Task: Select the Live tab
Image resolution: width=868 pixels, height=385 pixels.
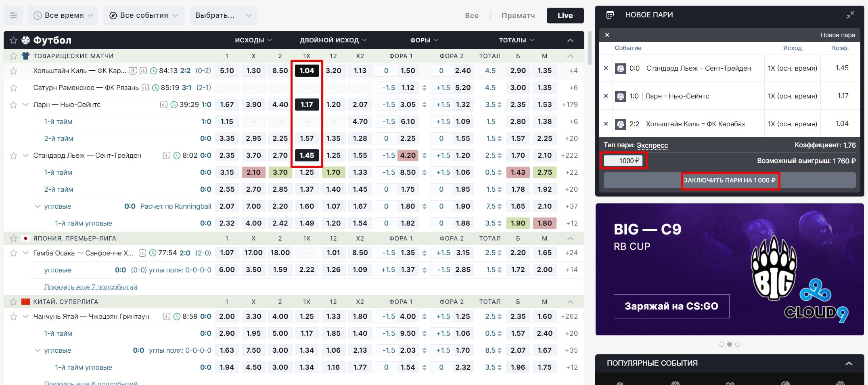Action: tap(565, 16)
